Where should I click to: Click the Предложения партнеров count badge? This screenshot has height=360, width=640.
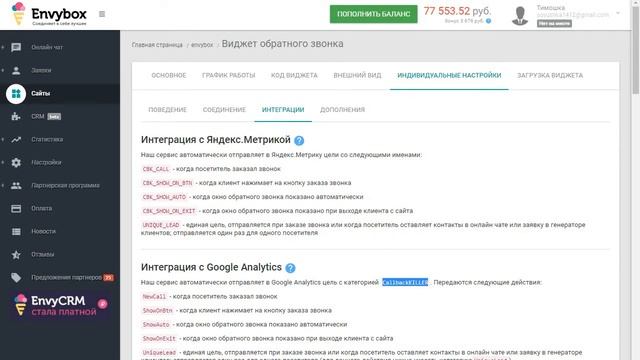point(108,278)
